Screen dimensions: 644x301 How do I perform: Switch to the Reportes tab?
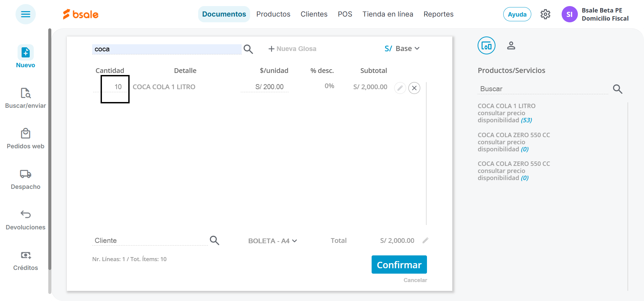pos(438,14)
